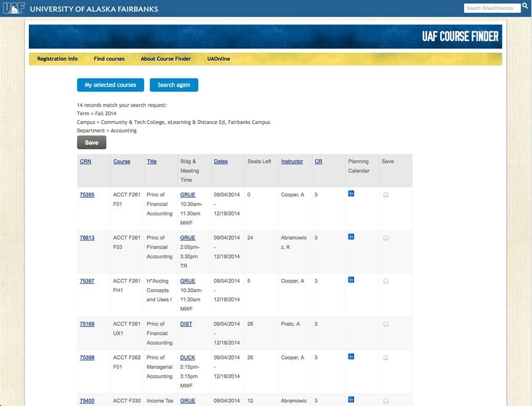Open planning calendar icon for CRN 78813
Screen dimensions: 532x406
coord(351,237)
